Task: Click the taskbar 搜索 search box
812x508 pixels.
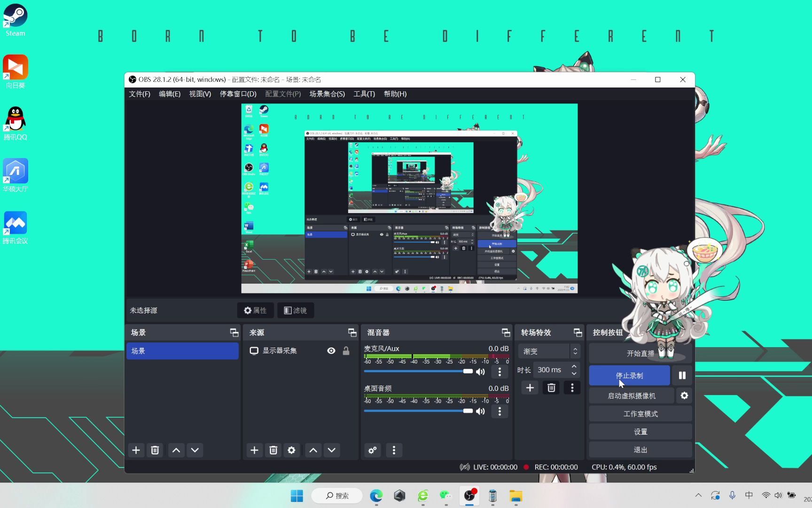Action: coord(337,496)
